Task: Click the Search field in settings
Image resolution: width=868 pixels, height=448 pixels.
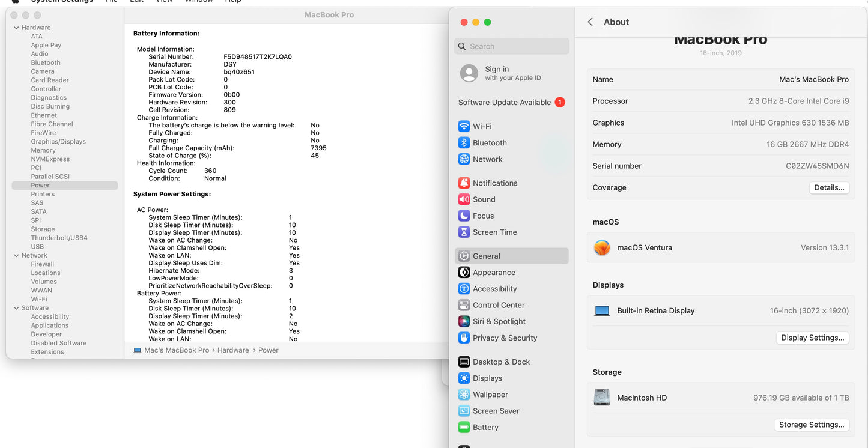Action: 512,46
